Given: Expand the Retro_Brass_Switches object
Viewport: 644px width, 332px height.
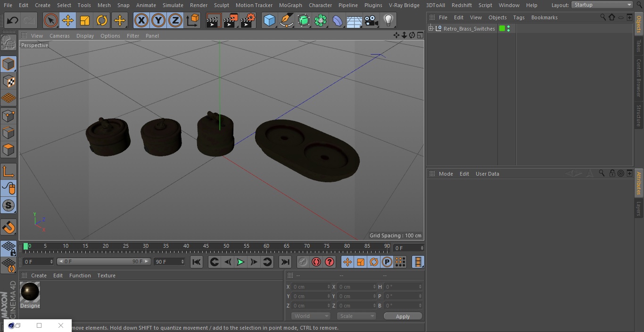Looking at the screenshot, I should coord(431,29).
